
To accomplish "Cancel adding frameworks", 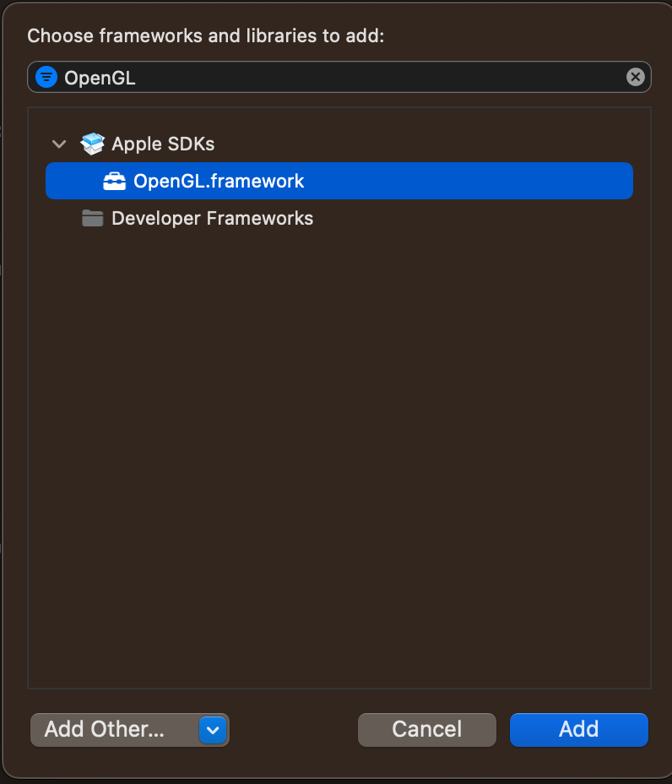I will pos(427,729).
